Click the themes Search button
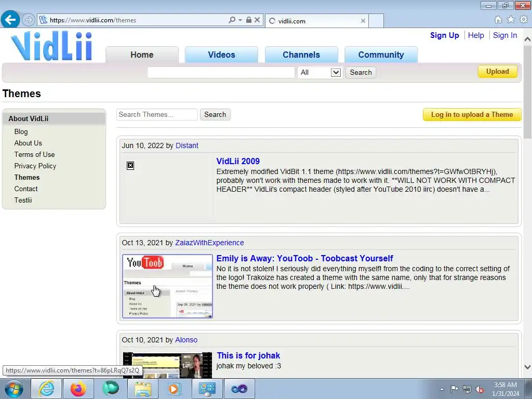The height and width of the screenshot is (399, 532). (215, 114)
